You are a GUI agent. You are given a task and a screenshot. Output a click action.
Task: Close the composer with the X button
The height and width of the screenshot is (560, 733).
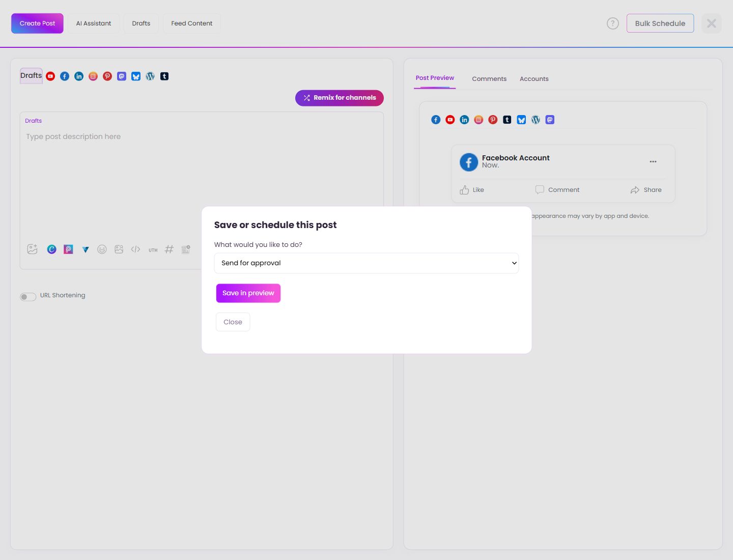tap(712, 23)
